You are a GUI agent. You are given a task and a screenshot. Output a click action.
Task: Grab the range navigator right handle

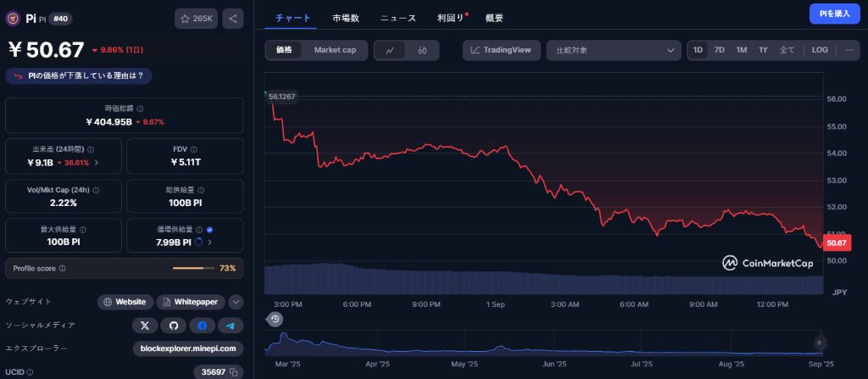tap(820, 342)
